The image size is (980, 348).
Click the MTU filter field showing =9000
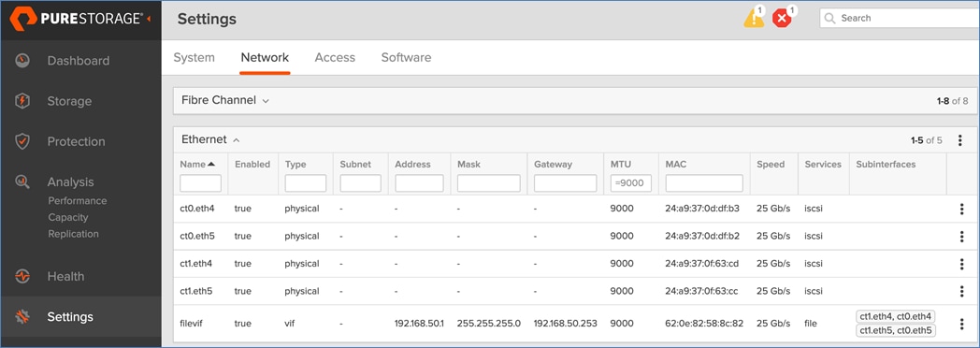click(x=631, y=183)
